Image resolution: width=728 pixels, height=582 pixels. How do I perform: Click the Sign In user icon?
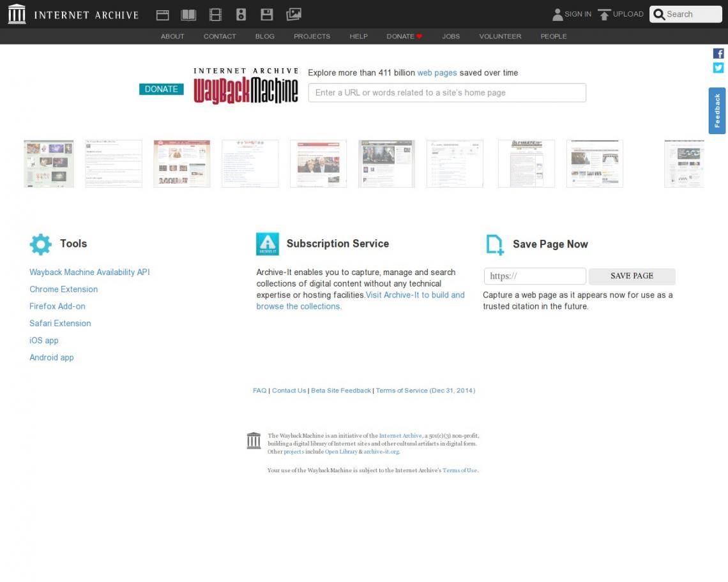(557, 15)
